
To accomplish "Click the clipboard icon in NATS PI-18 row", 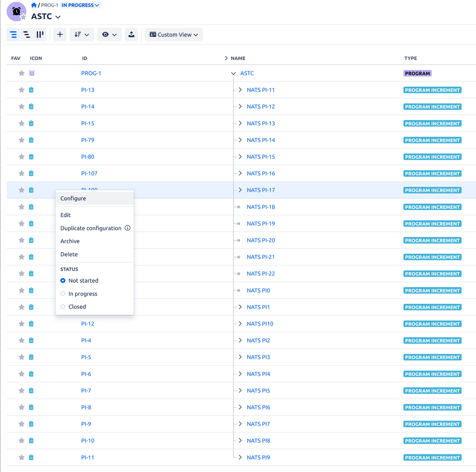I will [x=31, y=207].
